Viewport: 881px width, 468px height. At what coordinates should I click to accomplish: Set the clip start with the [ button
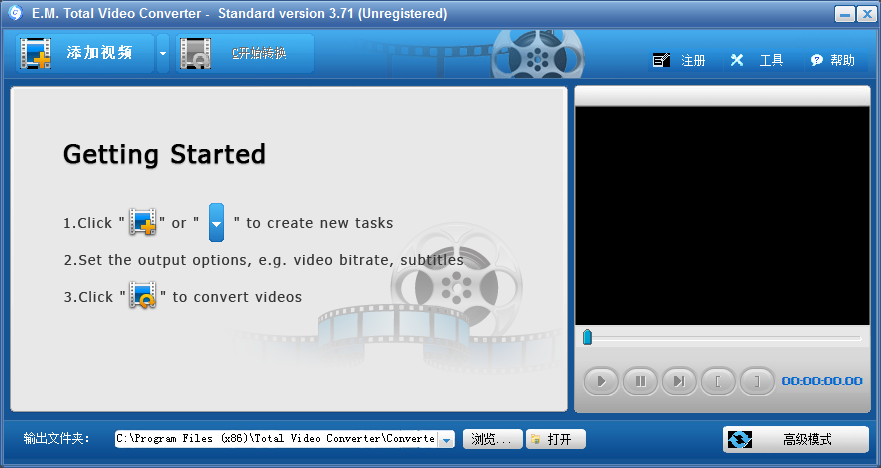(x=718, y=381)
